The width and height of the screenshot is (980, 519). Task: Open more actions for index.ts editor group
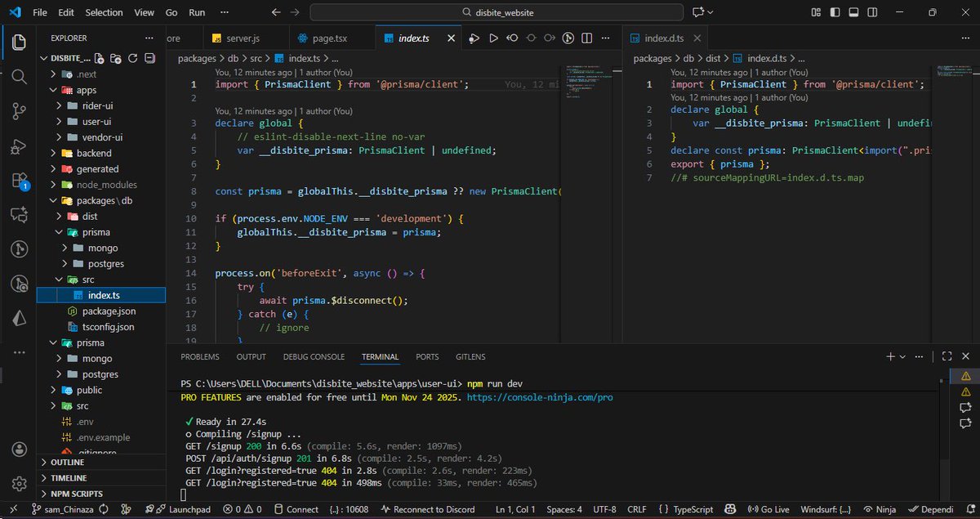click(x=607, y=38)
